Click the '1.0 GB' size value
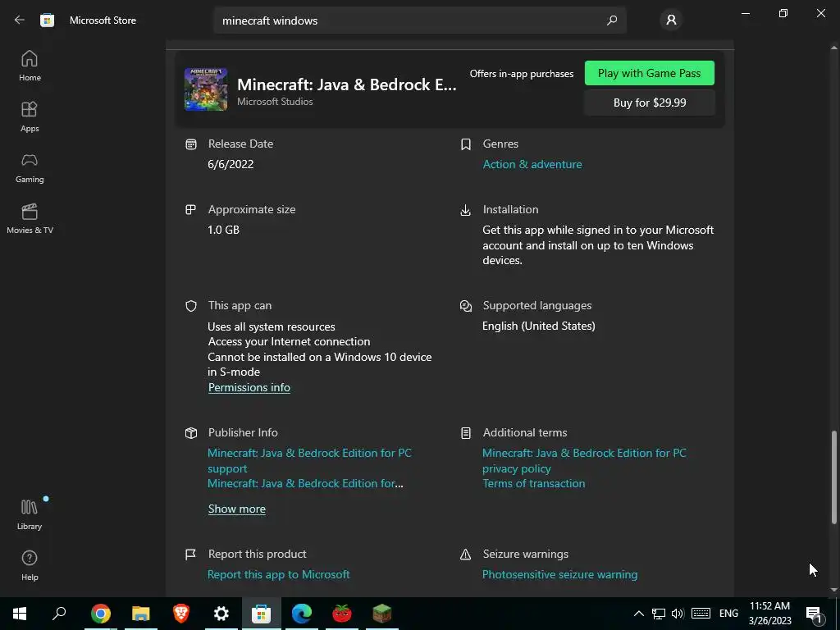The height and width of the screenshot is (630, 840). click(223, 230)
